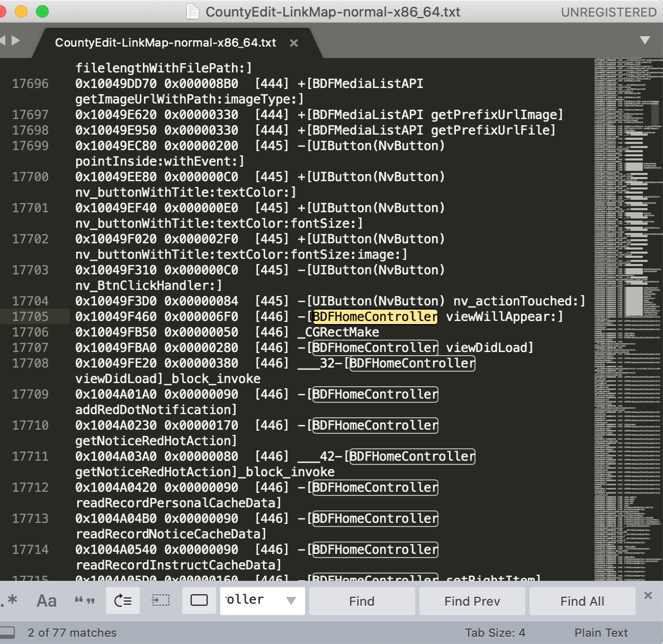
Task: Click readRecordInstructCacheData] text
Action: point(179,565)
